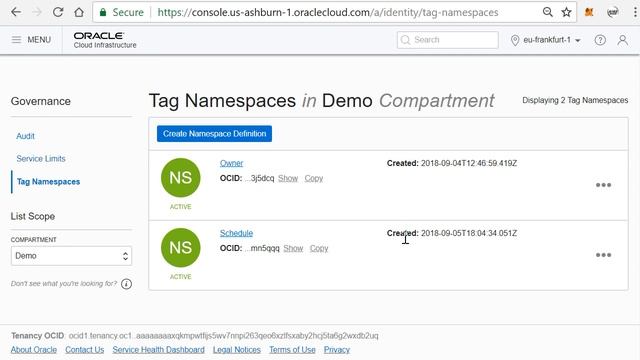Click the ACTIVE status under Schedule badge
This screenshot has width=640, height=360.
[180, 277]
